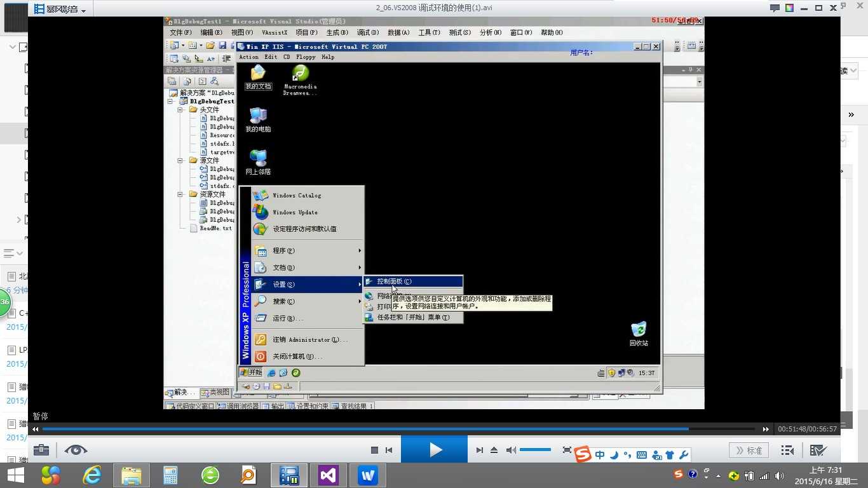The height and width of the screenshot is (488, 868).
Task: Skip to the next video
Action: [x=480, y=451]
